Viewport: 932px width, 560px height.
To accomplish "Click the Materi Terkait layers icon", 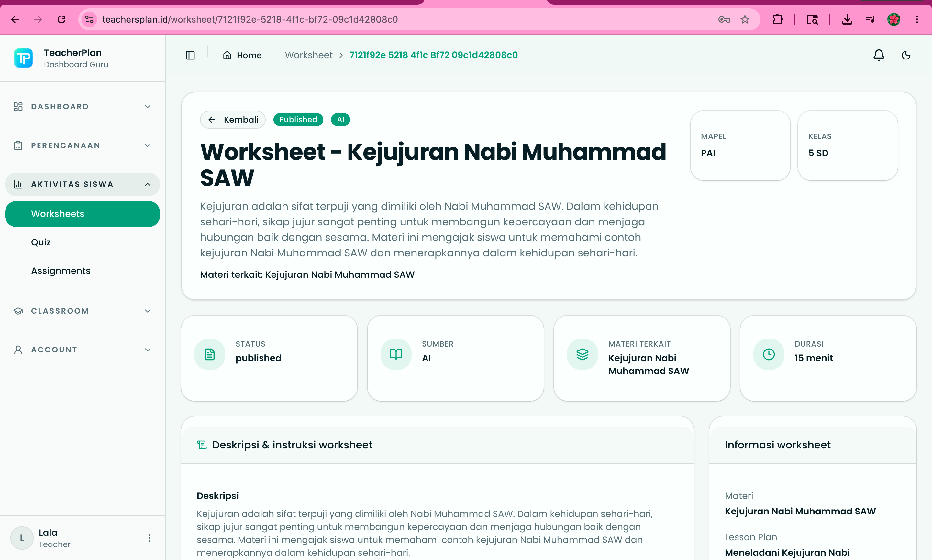I will [x=582, y=354].
